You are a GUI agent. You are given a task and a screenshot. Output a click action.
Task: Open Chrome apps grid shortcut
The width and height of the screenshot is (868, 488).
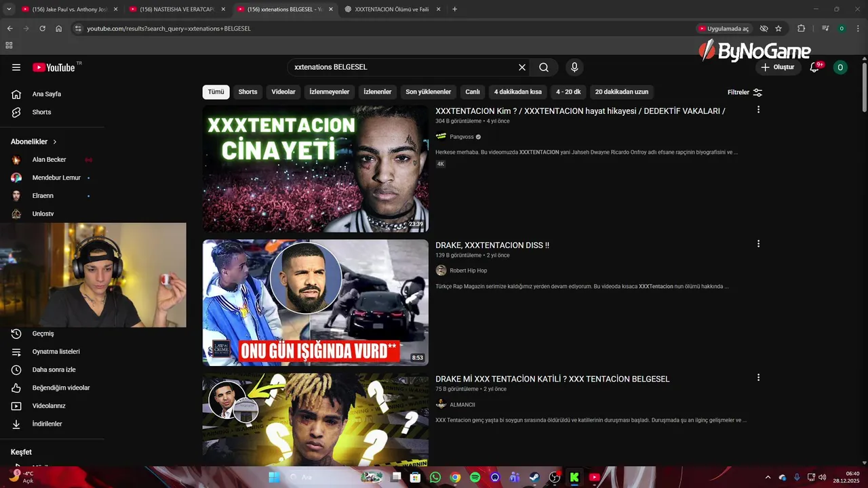tap(9, 45)
